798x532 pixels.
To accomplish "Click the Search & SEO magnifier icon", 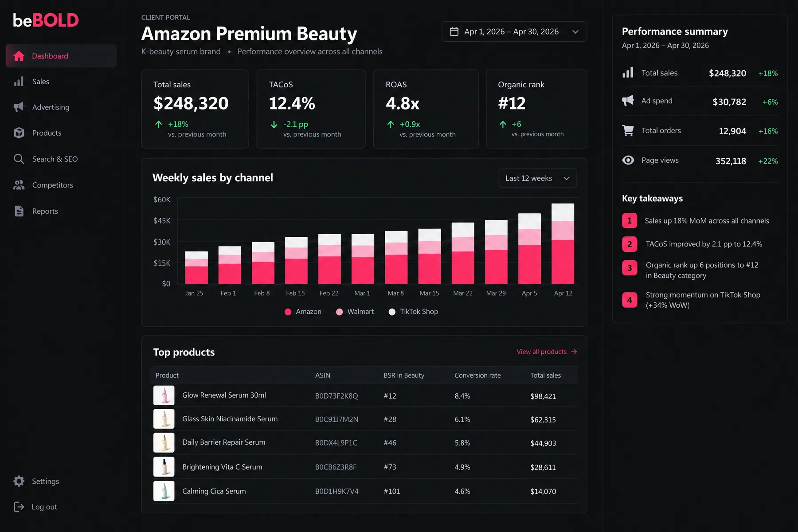I will pyautogui.click(x=19, y=159).
